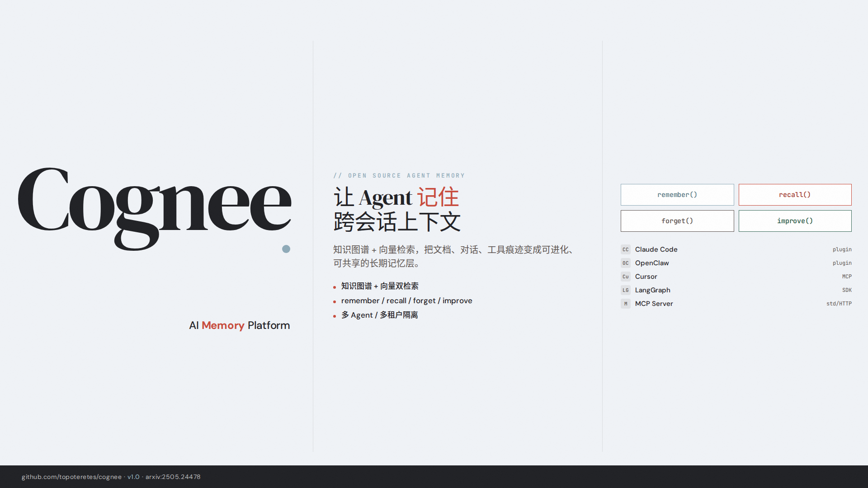Click the paragraph line ending 可共享的长期记忆层。
The image size is (868, 488).
pos(378,263)
